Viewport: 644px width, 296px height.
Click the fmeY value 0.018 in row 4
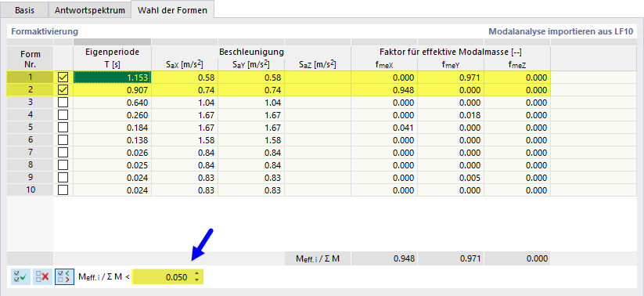(x=451, y=114)
